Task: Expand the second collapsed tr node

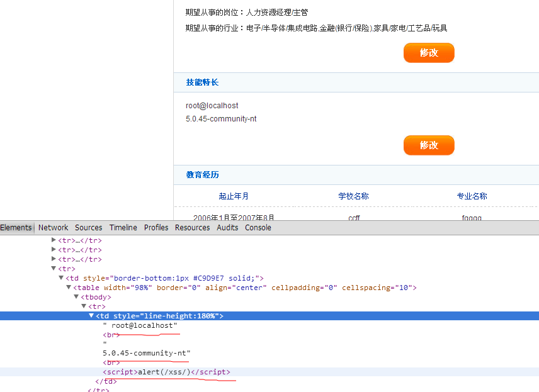Action: point(54,249)
